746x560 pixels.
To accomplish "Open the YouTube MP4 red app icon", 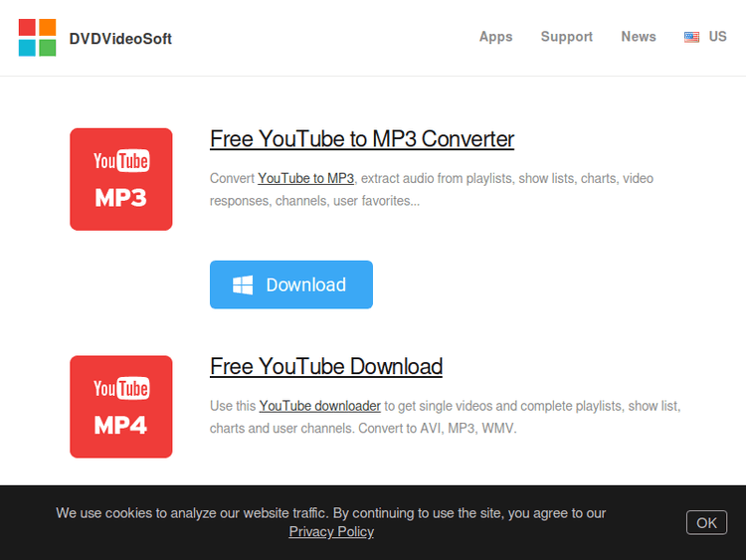I will tap(120, 407).
